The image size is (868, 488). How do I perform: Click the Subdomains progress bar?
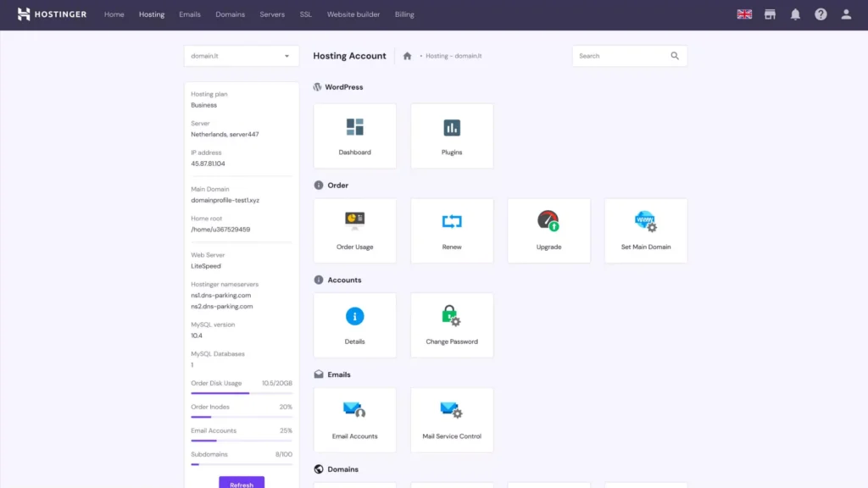tap(242, 465)
